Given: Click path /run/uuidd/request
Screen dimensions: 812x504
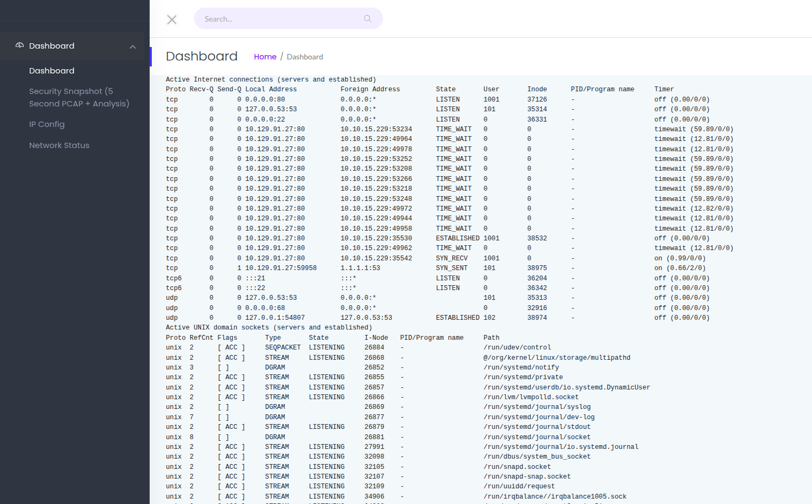Looking at the screenshot, I should (519, 486).
